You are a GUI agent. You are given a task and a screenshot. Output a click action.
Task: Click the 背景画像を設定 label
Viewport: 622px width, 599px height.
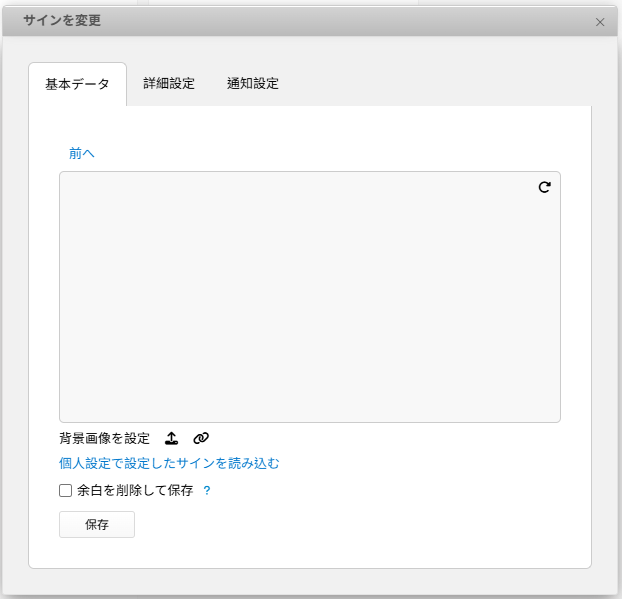pyautogui.click(x=104, y=438)
